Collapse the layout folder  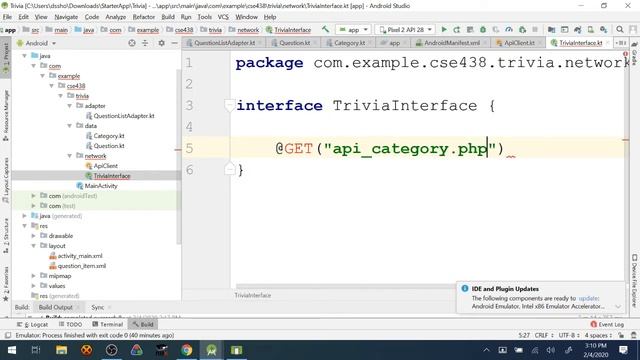click(34, 246)
